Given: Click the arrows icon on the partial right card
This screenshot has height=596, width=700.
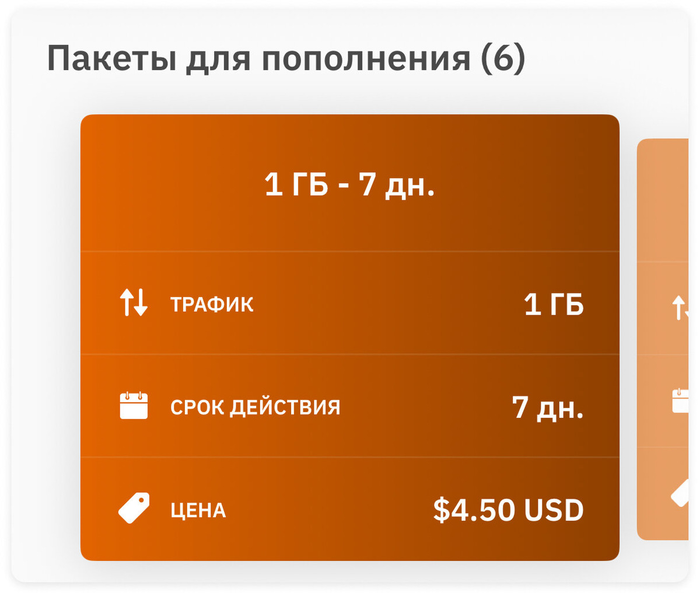Looking at the screenshot, I should tap(678, 306).
